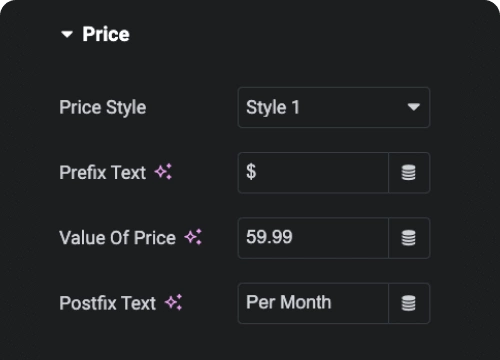Click the Style 1 dropdown arrow
Viewport: 500px width, 360px height.
click(x=413, y=107)
